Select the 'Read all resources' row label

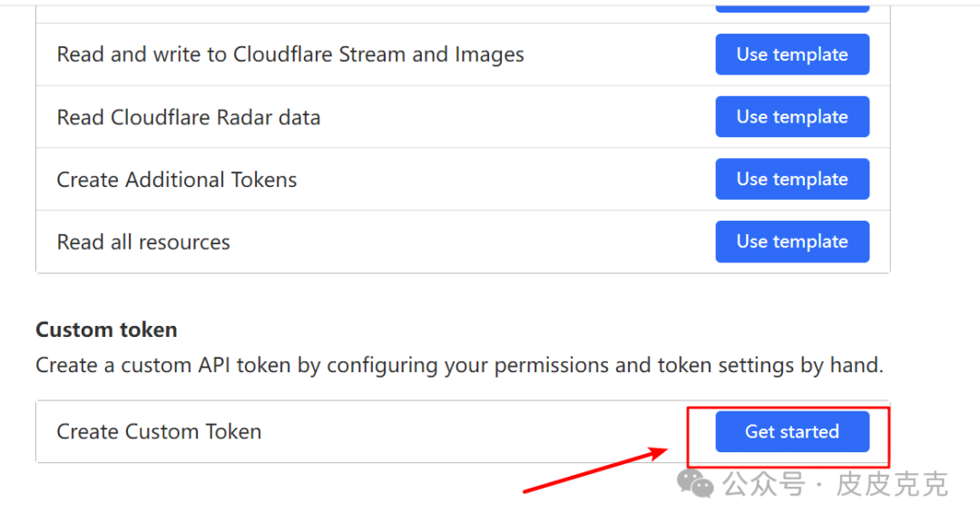coord(143,242)
